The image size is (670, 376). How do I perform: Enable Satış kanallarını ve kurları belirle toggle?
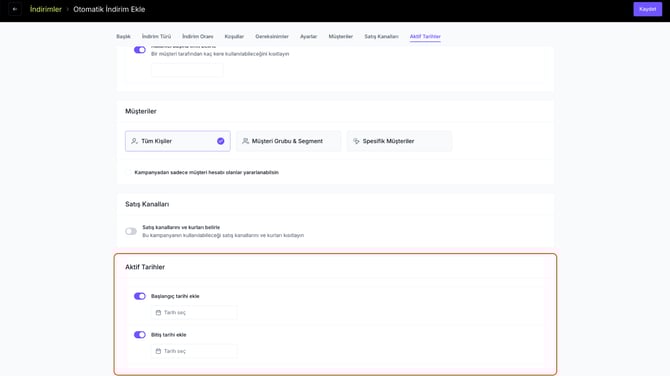point(131,231)
